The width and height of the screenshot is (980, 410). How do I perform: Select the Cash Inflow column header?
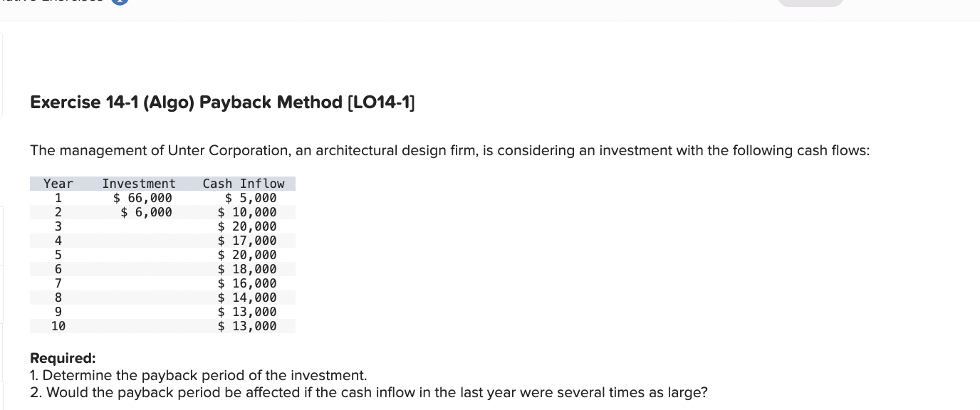click(244, 184)
